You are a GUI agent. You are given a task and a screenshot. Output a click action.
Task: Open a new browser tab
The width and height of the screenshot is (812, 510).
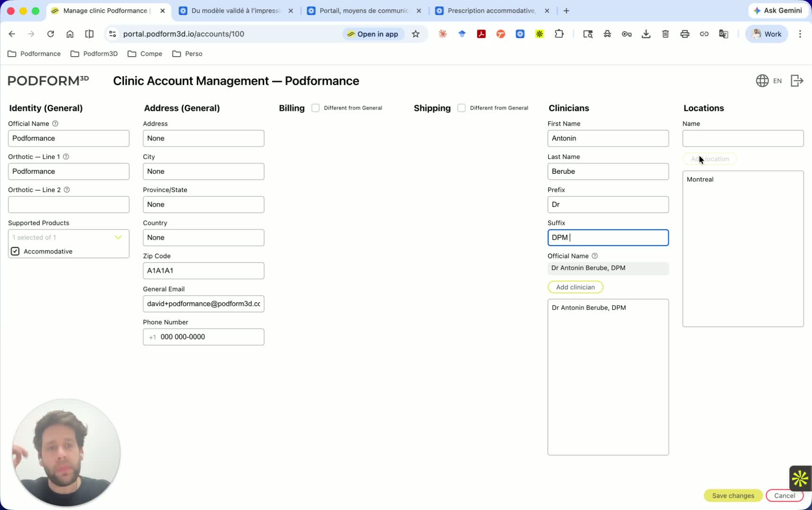[x=566, y=11]
